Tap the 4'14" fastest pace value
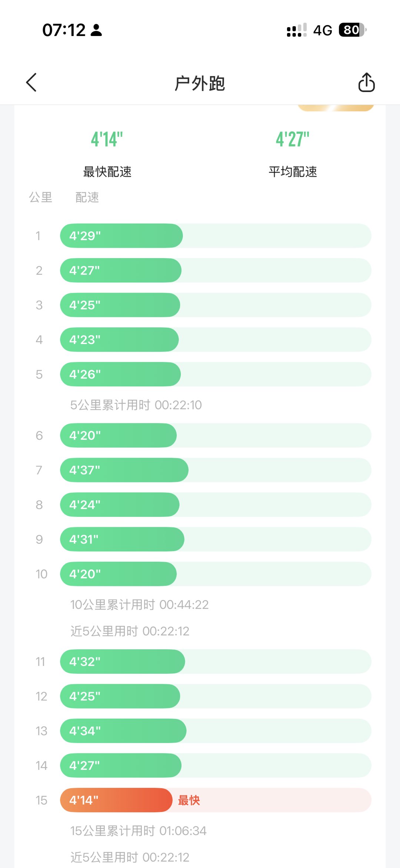The height and width of the screenshot is (868, 400). (x=107, y=139)
